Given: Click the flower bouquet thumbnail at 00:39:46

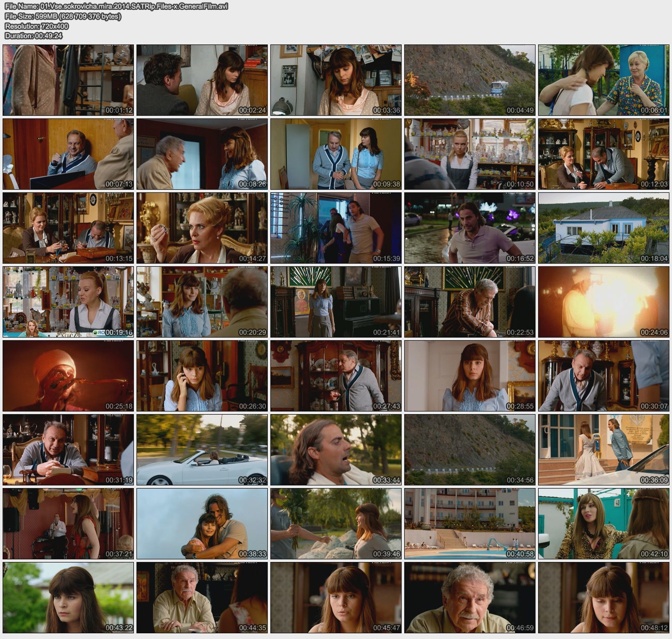Looking at the screenshot, I should 335,524.
